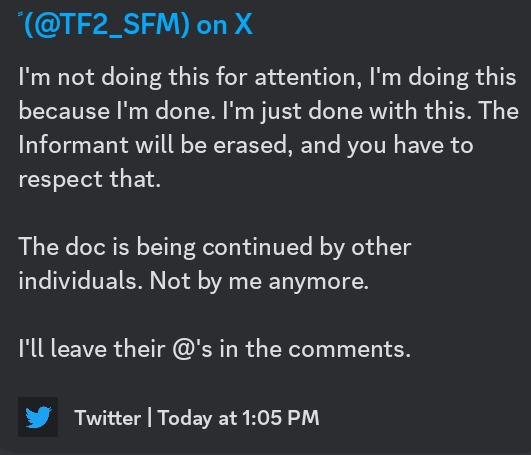Click "because I'm done." text

pos(117,111)
